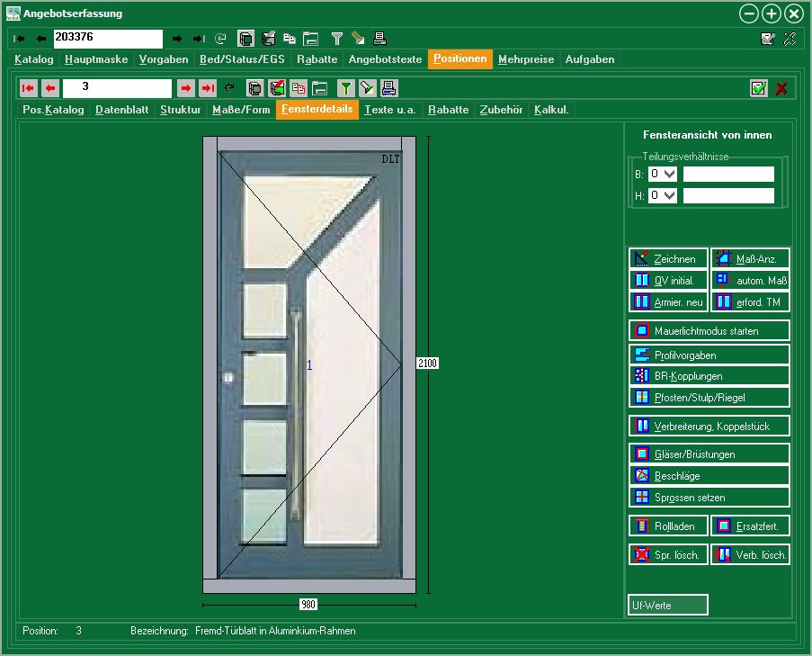Click the Verbreiterung, Koppelstück button

tap(709, 426)
